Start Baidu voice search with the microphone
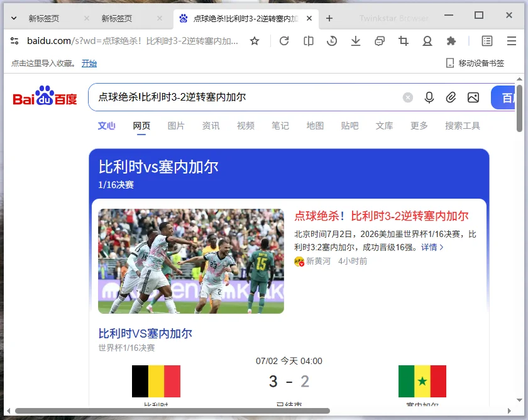The image size is (528, 420). click(429, 97)
